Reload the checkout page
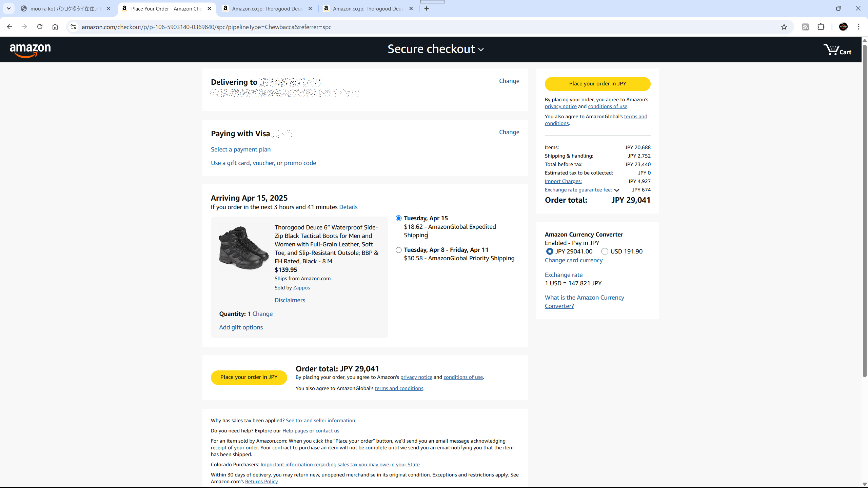 point(40,27)
